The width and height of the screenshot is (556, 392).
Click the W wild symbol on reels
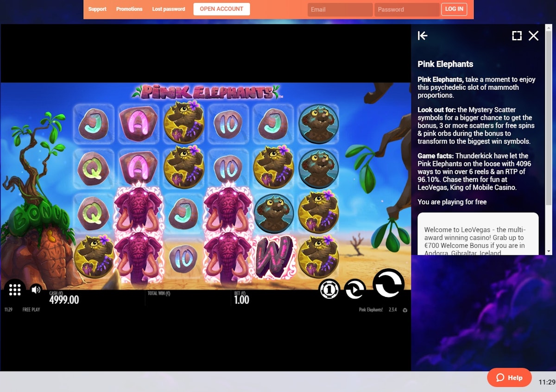[x=273, y=257]
